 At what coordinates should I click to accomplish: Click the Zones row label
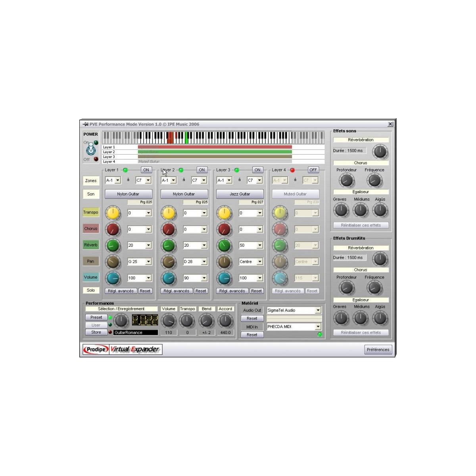91,181
